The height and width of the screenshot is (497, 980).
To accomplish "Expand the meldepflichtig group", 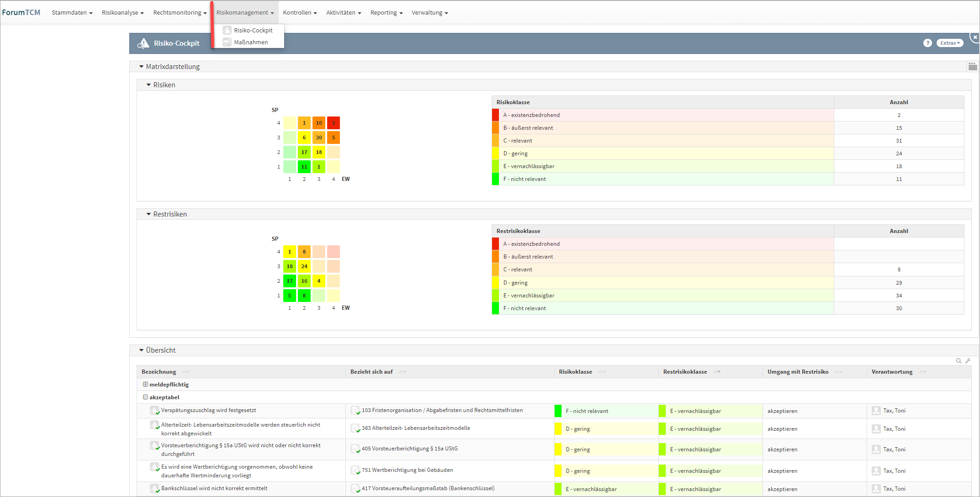I will pyautogui.click(x=145, y=385).
